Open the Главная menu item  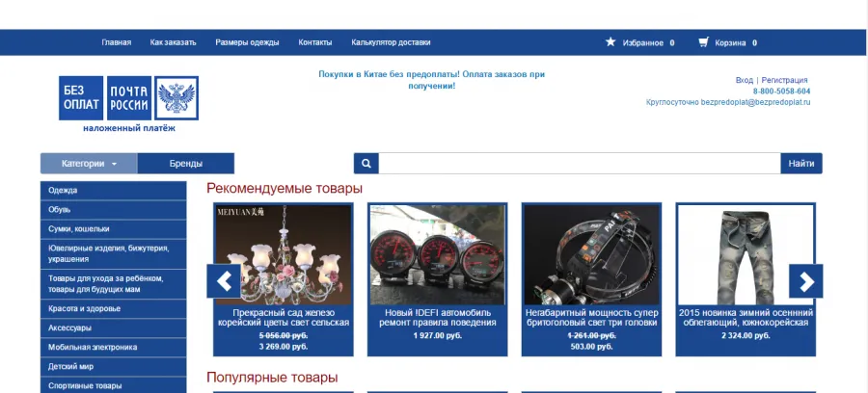click(117, 42)
